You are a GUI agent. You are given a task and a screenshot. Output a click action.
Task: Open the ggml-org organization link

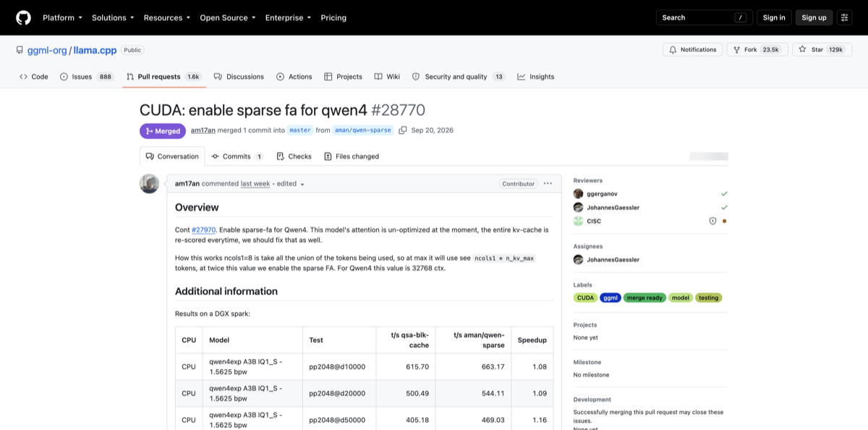47,50
